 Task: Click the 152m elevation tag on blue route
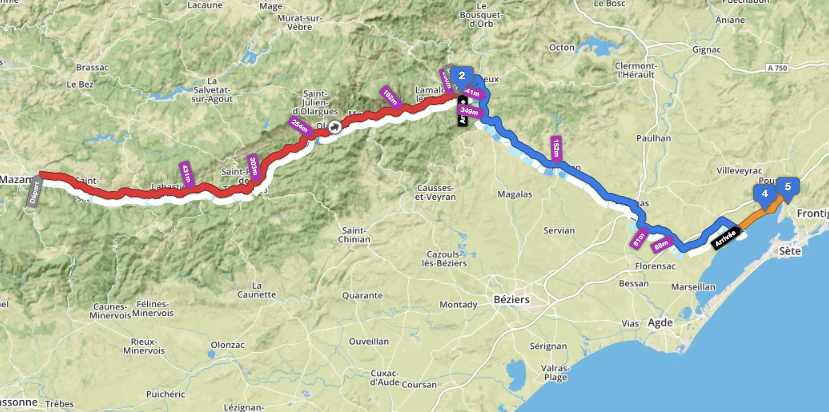click(x=556, y=150)
